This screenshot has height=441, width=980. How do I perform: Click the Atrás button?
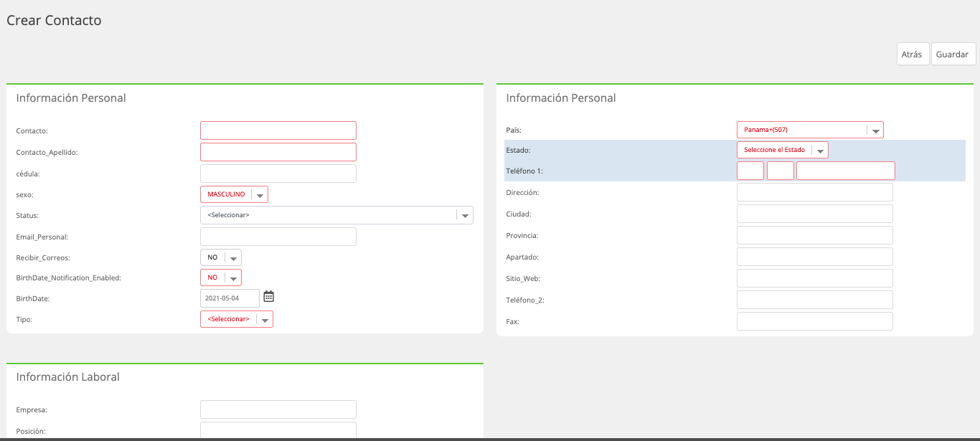(913, 54)
